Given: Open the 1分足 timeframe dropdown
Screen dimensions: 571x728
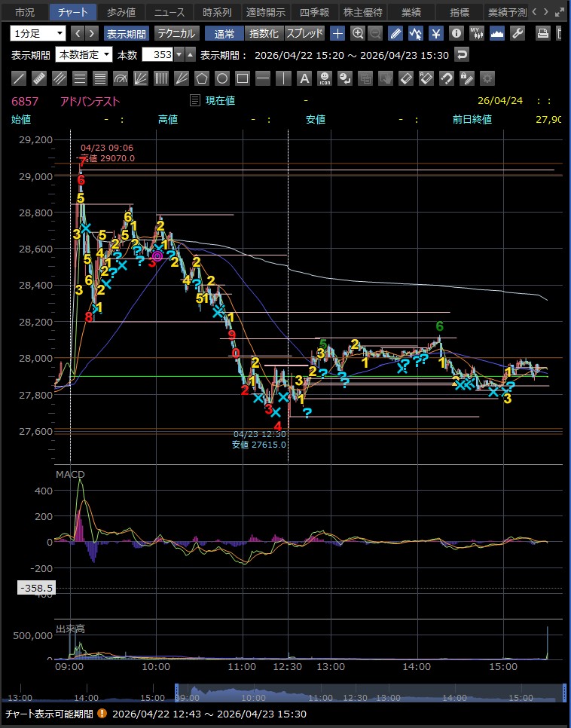Looking at the screenshot, I should click(38, 33).
